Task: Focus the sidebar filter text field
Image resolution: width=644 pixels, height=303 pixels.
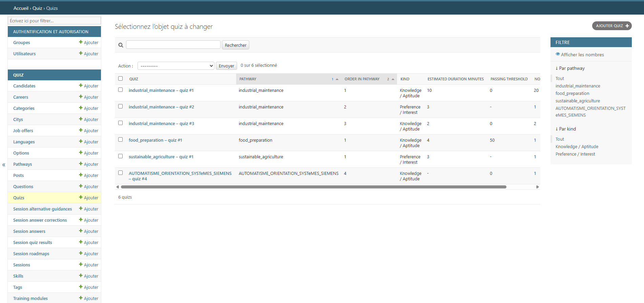Action: pos(54,21)
